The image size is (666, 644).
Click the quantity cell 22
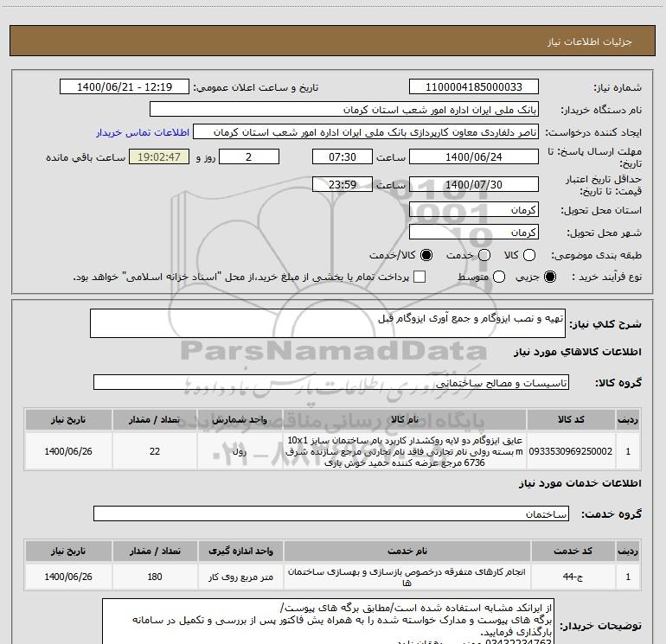tap(155, 451)
